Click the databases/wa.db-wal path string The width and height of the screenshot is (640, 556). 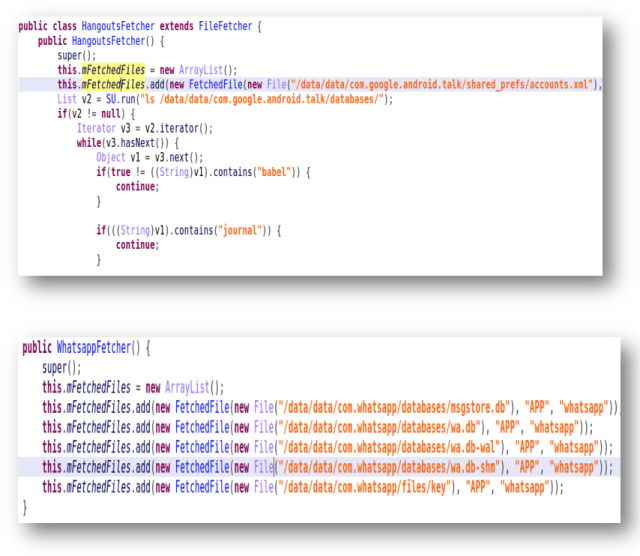point(390,447)
